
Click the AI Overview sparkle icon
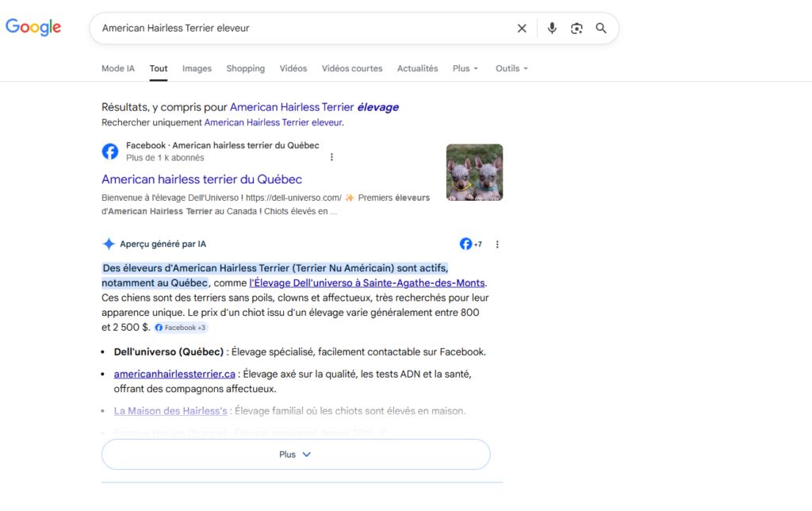click(x=107, y=244)
